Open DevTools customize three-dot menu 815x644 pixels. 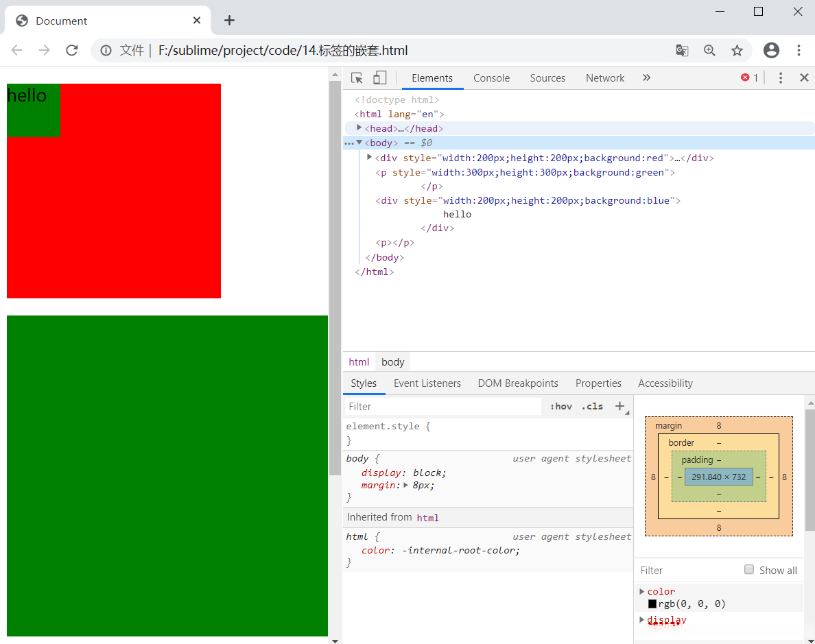780,78
